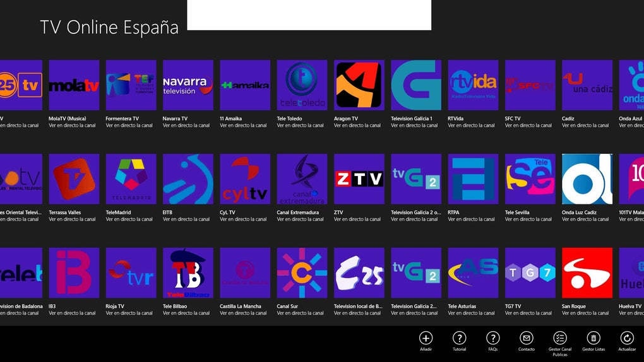
Task: Open the Cadiz channel tile
Action: pyautogui.click(x=587, y=85)
